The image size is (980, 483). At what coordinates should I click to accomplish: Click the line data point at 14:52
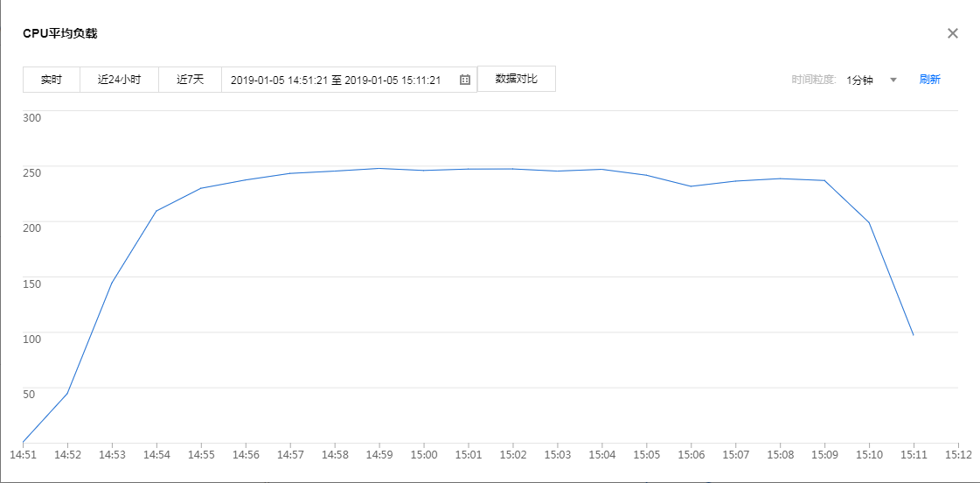click(67, 394)
